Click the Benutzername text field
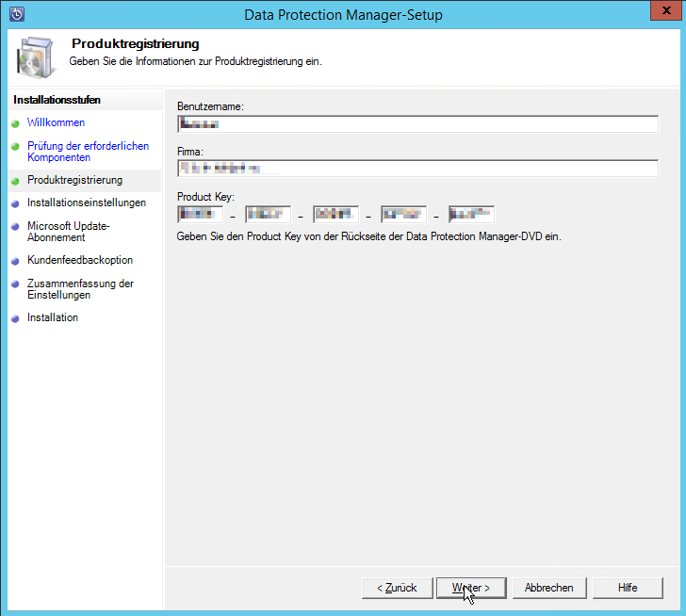The height and width of the screenshot is (616, 686). tap(416, 124)
